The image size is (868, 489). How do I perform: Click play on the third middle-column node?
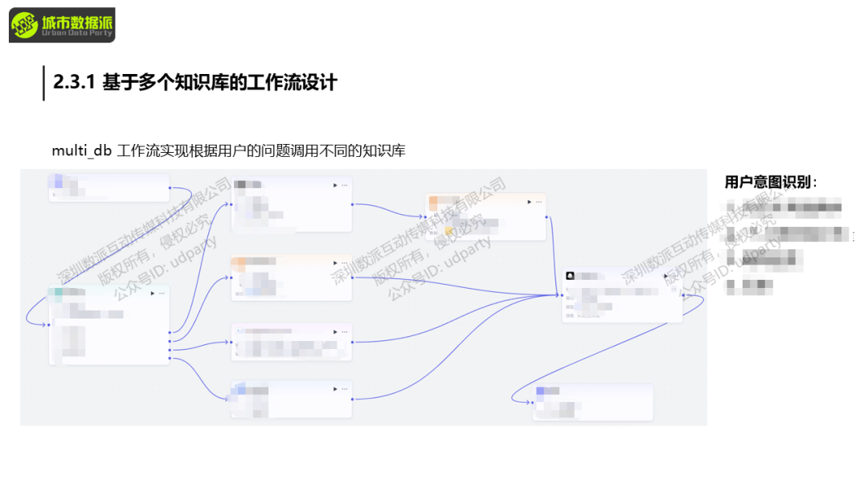coord(335,331)
